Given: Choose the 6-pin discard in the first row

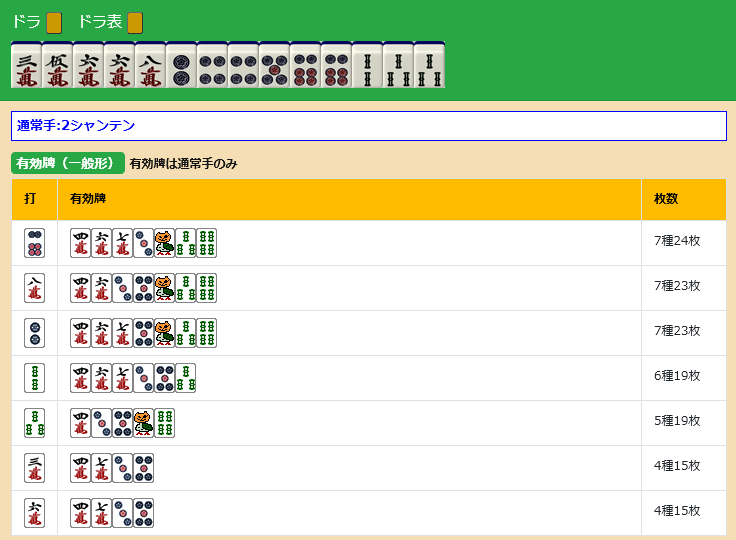Looking at the screenshot, I should click(x=34, y=243).
